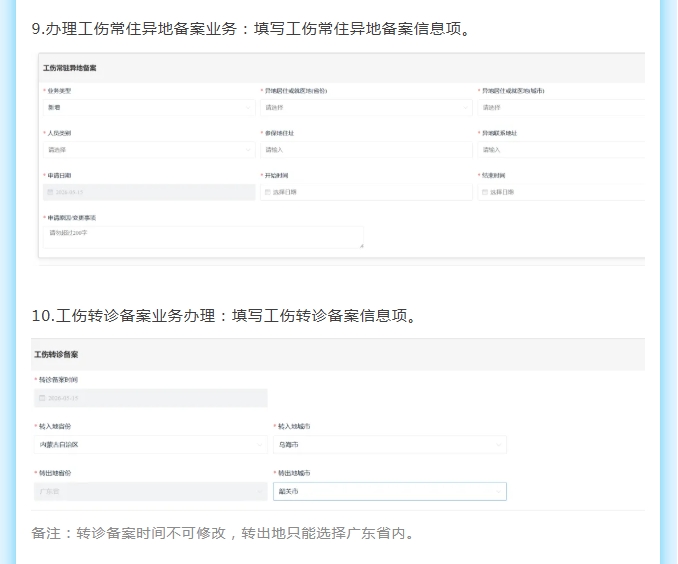
Task: Click the disabled 转出地省份 dropdown 广东省
Action: coord(150,491)
